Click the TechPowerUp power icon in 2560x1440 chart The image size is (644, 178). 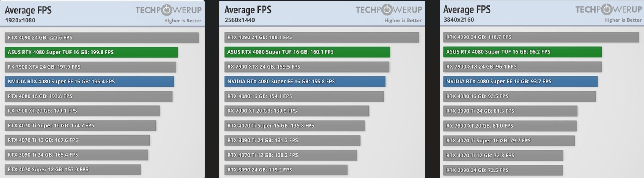387,9
